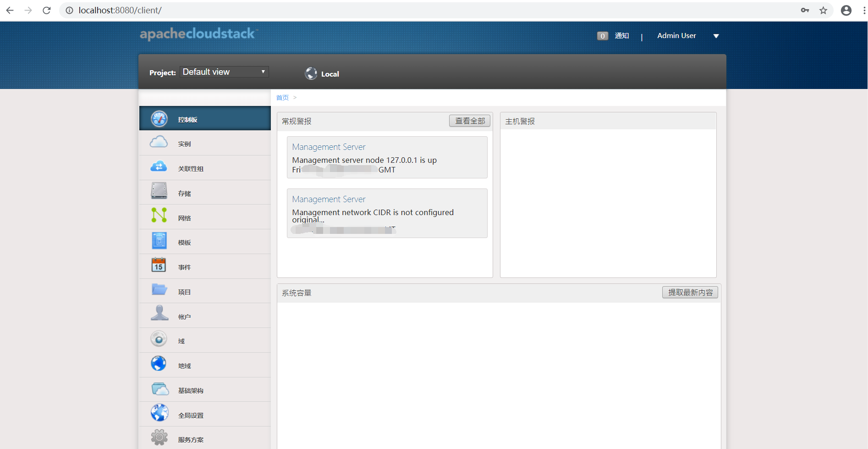Click the 存储 hard disk icon

159,190
